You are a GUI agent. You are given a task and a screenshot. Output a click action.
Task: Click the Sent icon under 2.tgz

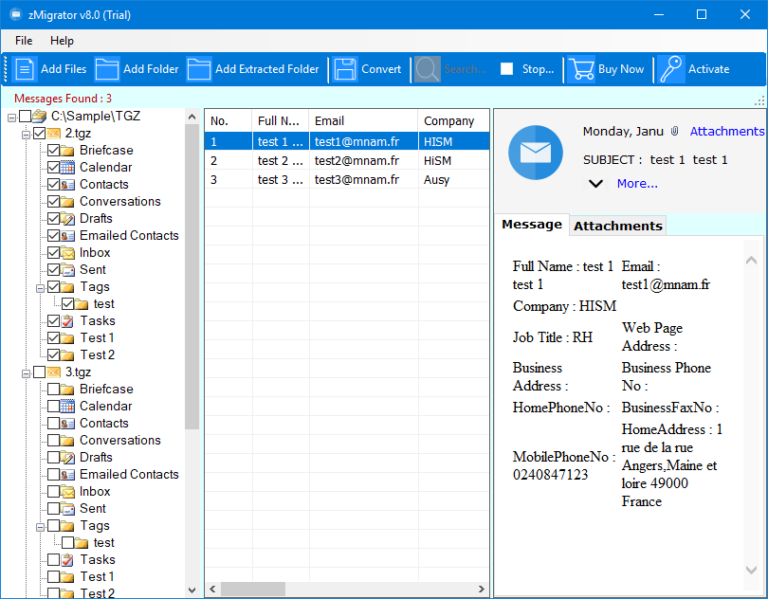click(68, 270)
